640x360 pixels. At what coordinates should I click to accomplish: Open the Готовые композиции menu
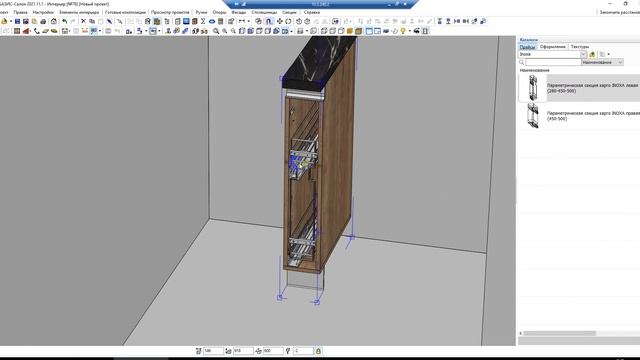click(x=125, y=12)
